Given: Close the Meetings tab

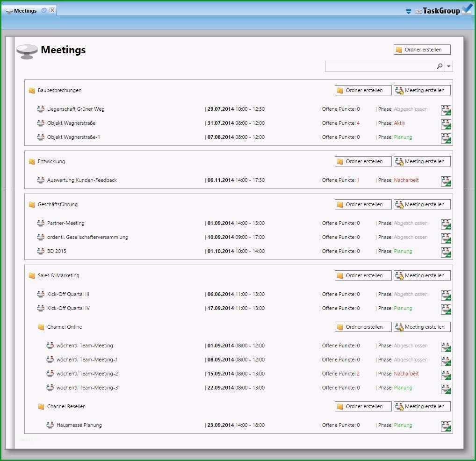Looking at the screenshot, I should [x=52, y=10].
